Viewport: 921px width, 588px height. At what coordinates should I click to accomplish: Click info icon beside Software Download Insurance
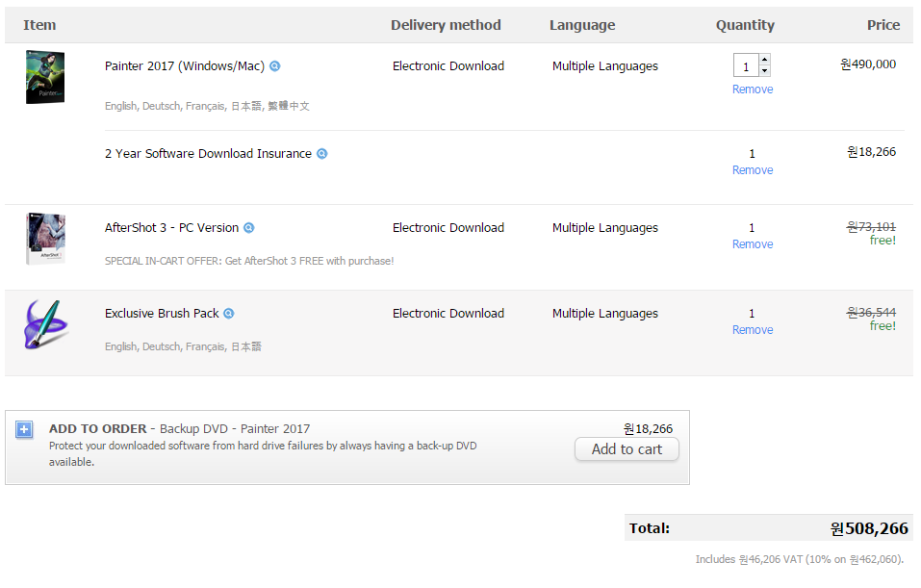click(x=322, y=154)
